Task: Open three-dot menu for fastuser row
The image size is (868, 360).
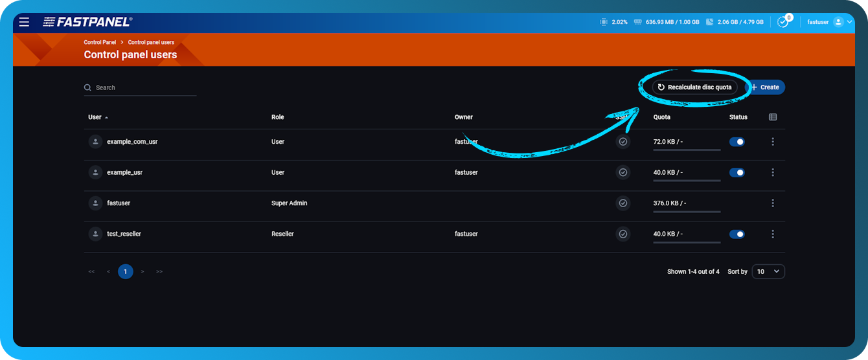Action: point(773,203)
